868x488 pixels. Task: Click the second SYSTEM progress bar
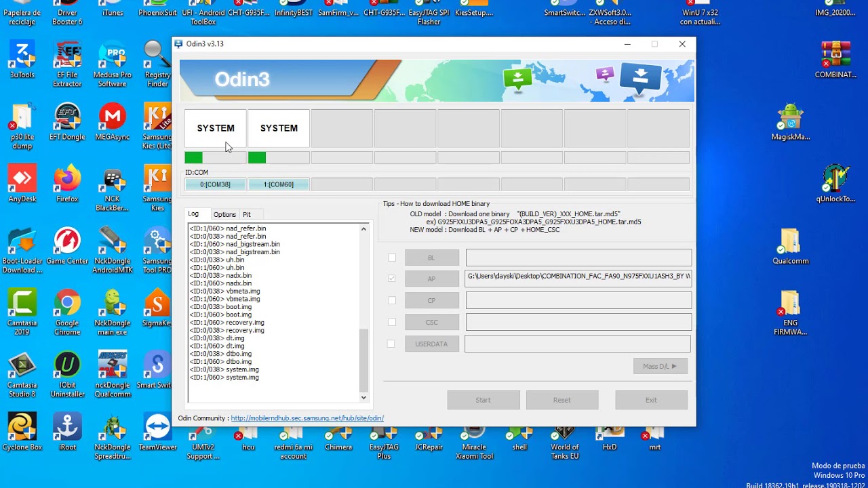(x=279, y=157)
